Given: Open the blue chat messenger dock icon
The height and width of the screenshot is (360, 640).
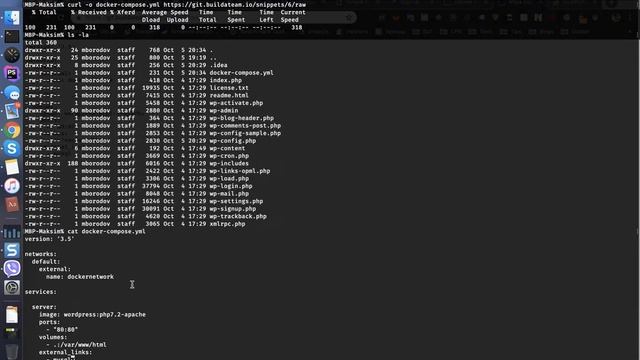Looking at the screenshot, I should click(x=12, y=93).
